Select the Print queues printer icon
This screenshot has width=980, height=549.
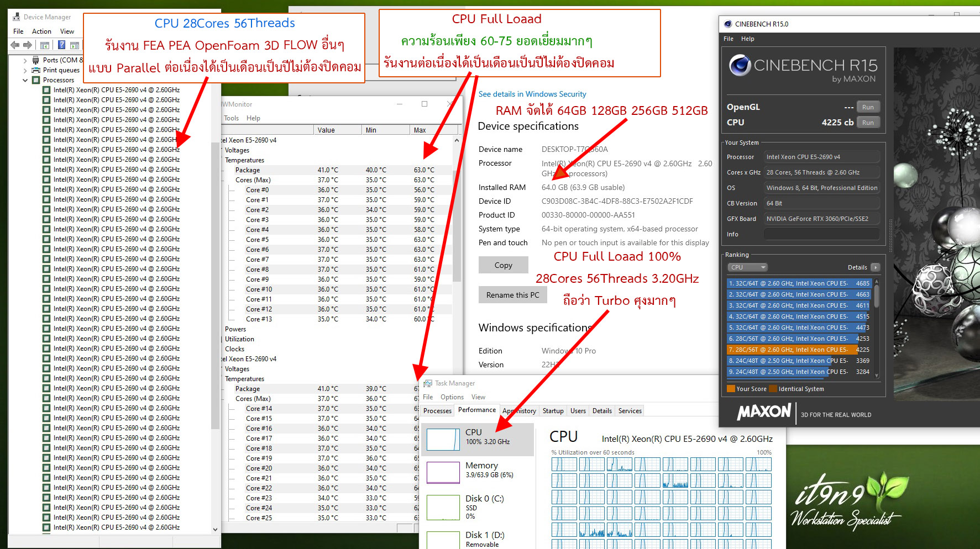(36, 70)
